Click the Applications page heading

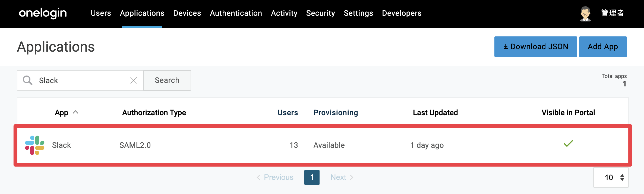coord(56,47)
